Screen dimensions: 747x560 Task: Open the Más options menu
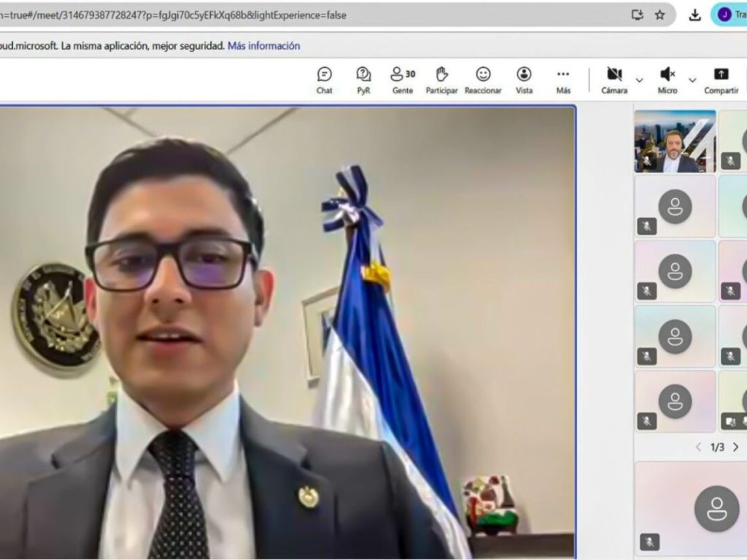tap(563, 80)
